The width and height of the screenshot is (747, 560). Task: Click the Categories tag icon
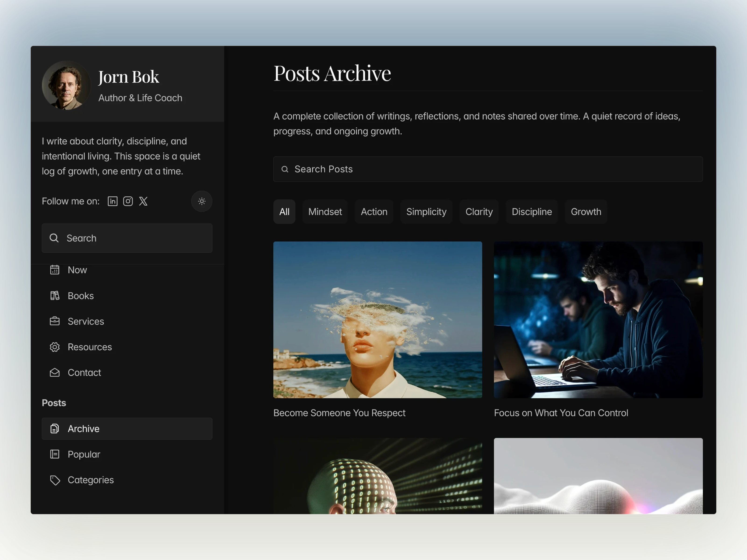pyautogui.click(x=55, y=480)
